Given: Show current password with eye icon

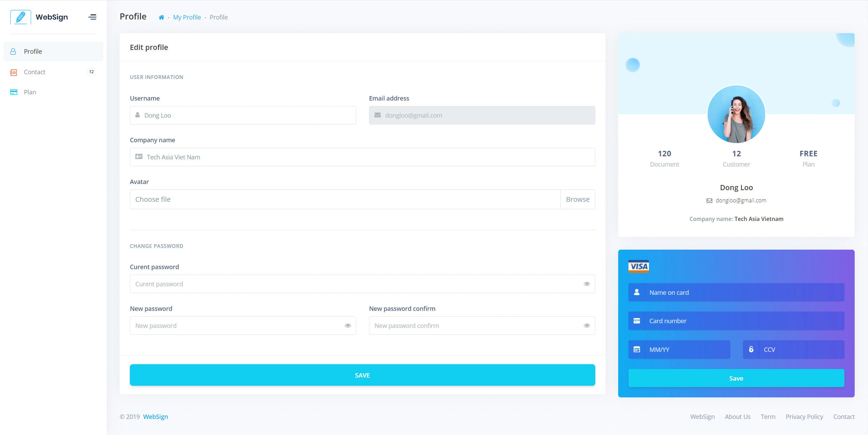Looking at the screenshot, I should click(587, 284).
